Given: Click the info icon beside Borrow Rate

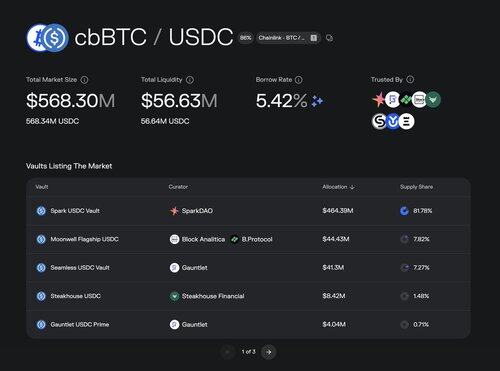Looking at the screenshot, I should coord(299,80).
